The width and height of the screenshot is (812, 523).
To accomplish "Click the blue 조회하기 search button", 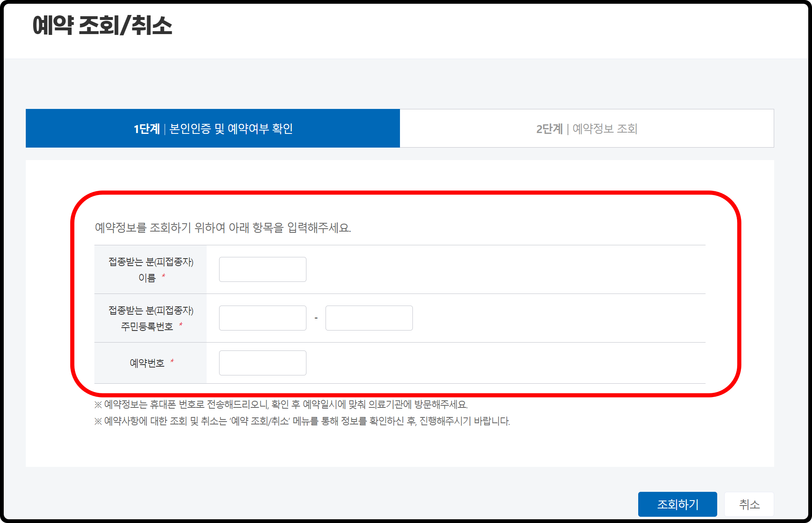I will [678, 504].
